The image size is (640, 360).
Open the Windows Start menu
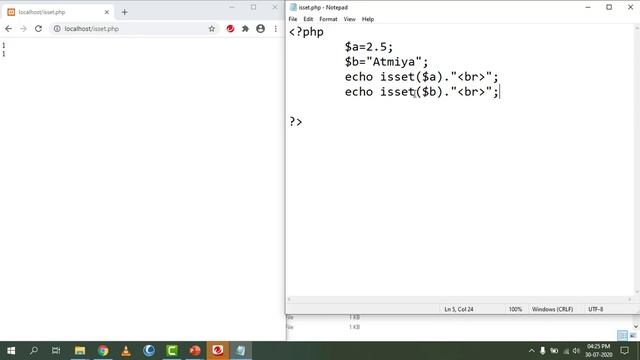[11, 351]
